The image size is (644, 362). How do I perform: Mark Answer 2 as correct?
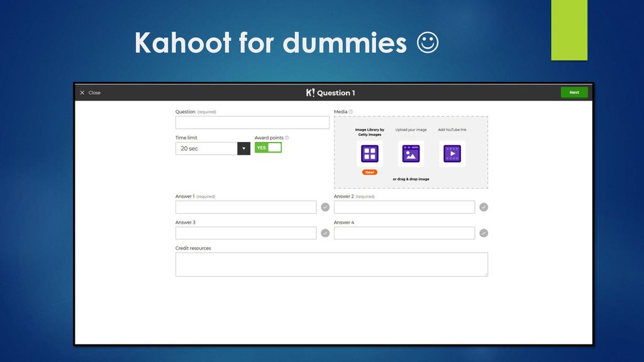[x=484, y=207]
